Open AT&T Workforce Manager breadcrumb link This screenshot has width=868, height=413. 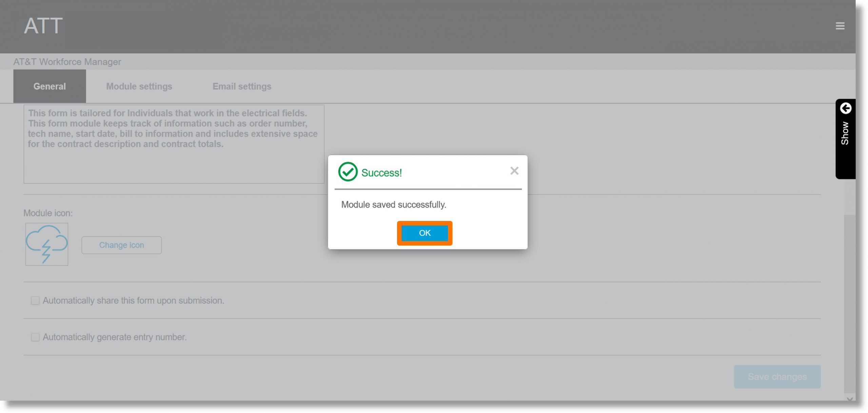(x=66, y=61)
